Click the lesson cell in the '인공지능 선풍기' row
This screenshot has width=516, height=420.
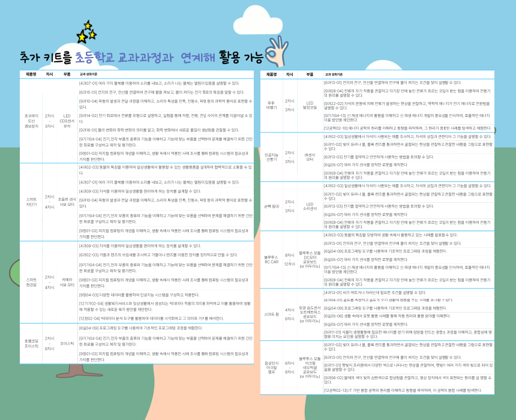click(x=290, y=157)
